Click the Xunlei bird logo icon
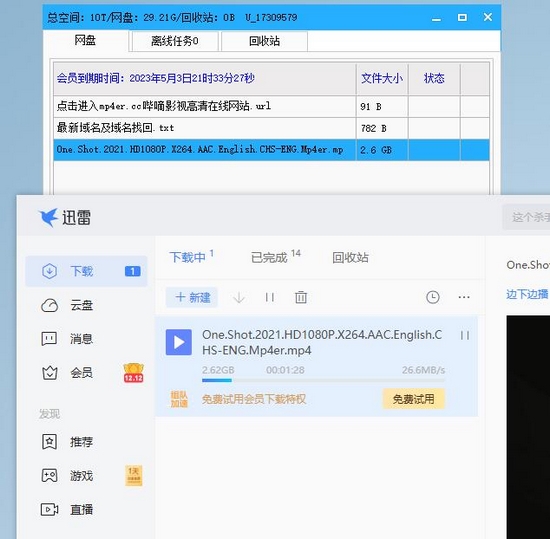 (x=48, y=217)
